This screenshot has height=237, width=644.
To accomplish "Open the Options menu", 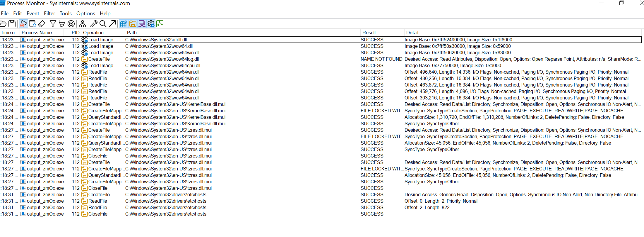I will coord(86,13).
